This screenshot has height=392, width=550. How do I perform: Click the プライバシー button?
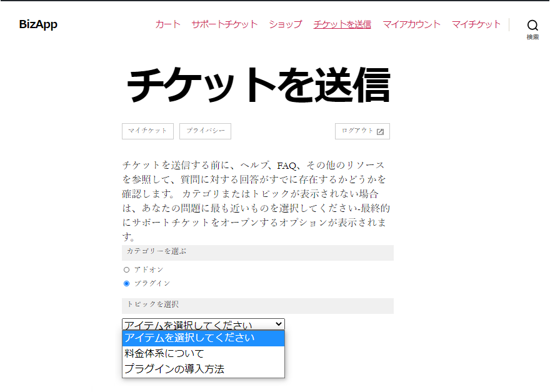205,131
